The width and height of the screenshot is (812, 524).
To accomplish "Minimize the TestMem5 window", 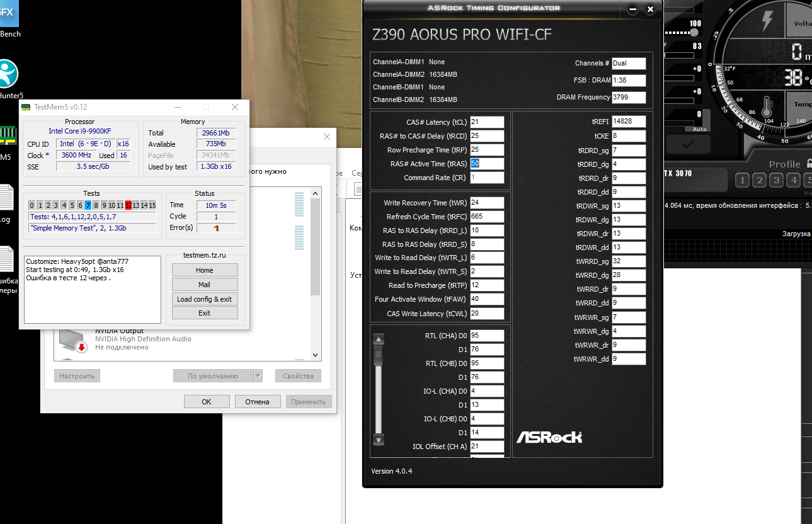I will coord(178,107).
